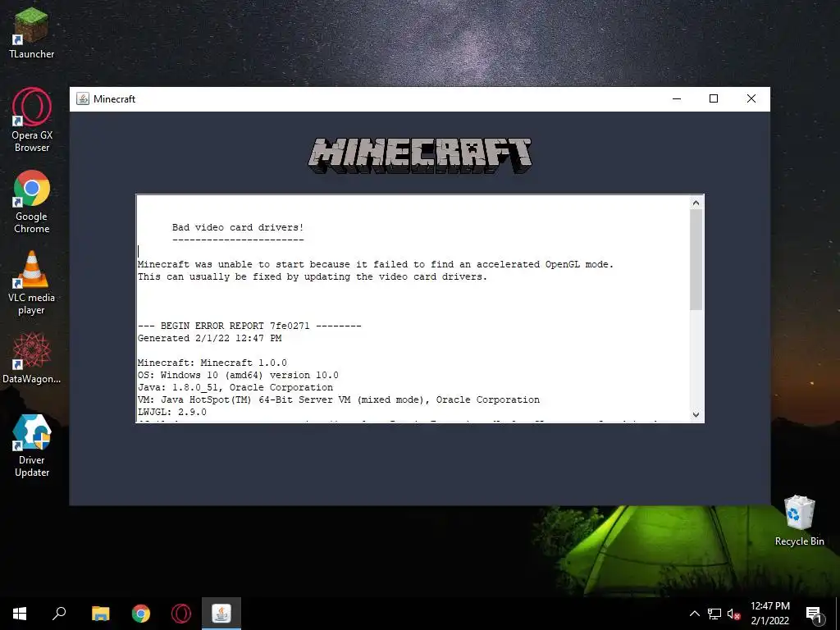Click the 'Bad video card drivers!' heading

238,227
